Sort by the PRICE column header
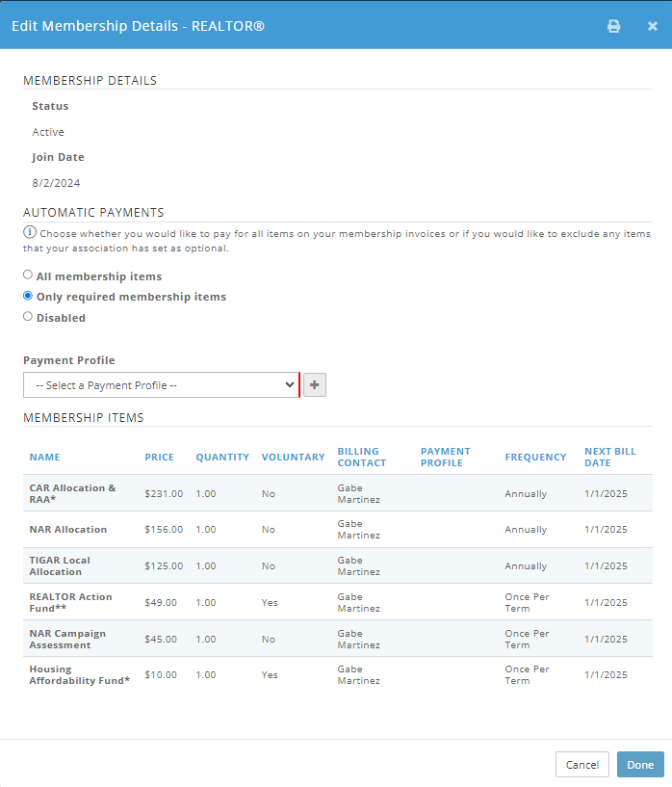This screenshot has height=787, width=672. tap(160, 458)
